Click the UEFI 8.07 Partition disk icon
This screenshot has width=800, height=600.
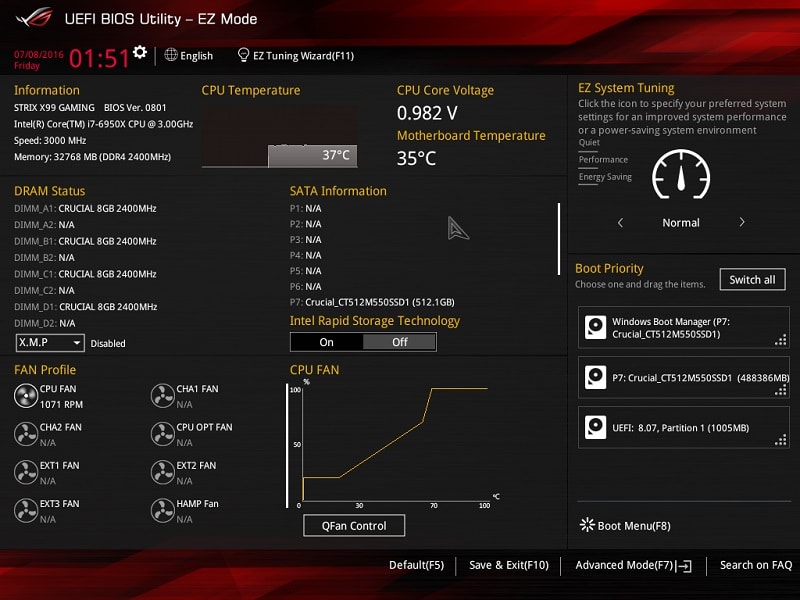tap(595, 428)
